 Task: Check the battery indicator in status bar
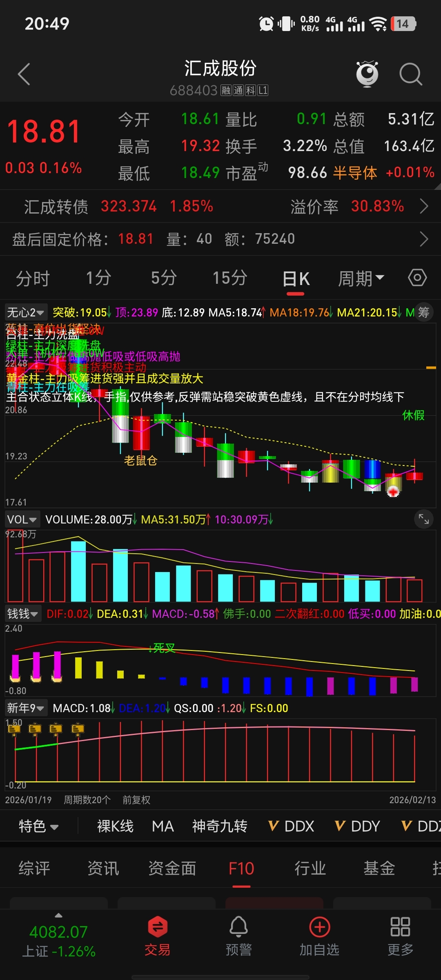point(403,24)
